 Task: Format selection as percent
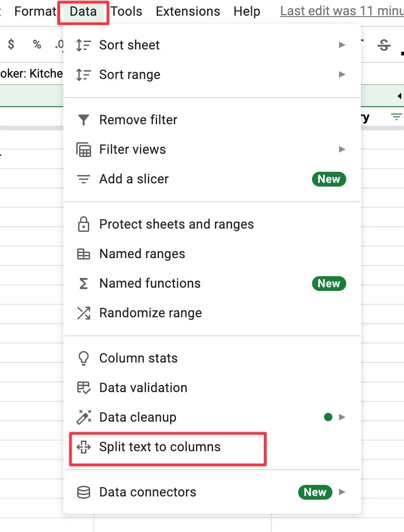pos(37,45)
